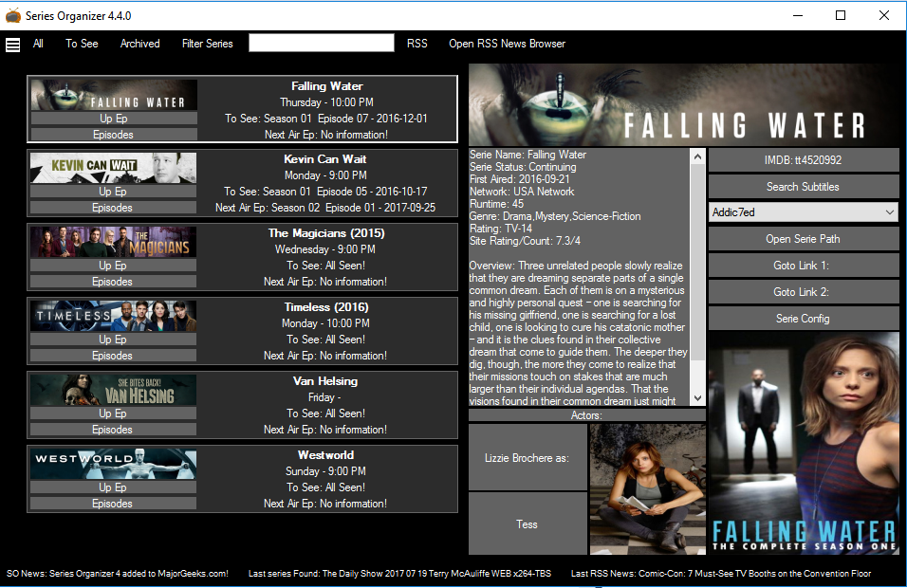This screenshot has height=588, width=907.
Task: Open Episodes for Westworld
Action: pos(113,503)
